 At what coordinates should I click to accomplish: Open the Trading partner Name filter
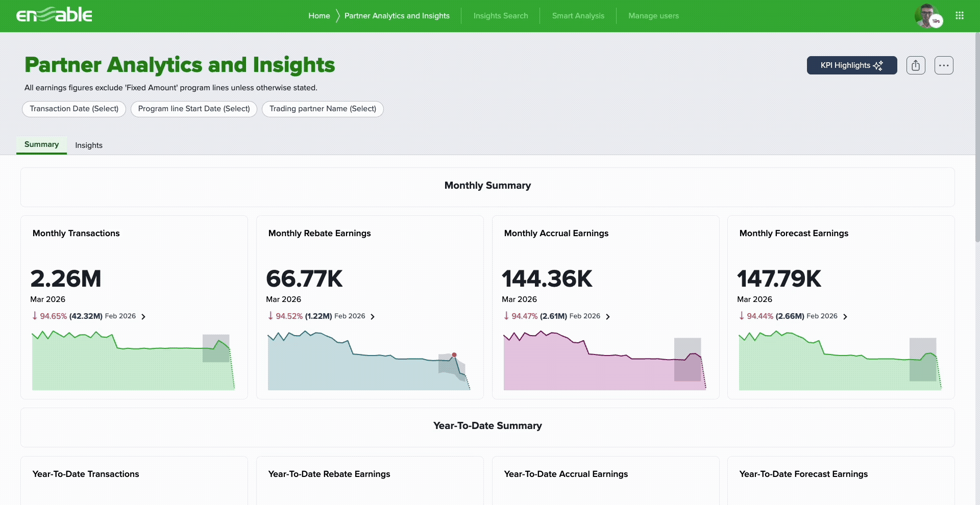[323, 109]
